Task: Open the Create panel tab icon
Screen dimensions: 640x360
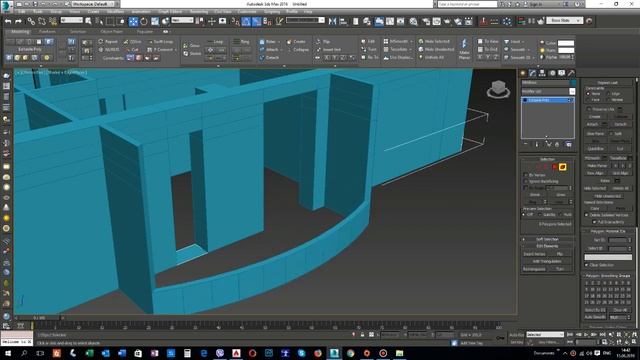Action: [x=523, y=73]
